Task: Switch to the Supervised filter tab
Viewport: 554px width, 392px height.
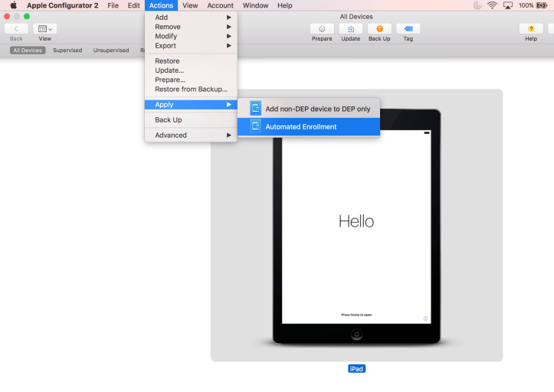Action: click(x=67, y=50)
